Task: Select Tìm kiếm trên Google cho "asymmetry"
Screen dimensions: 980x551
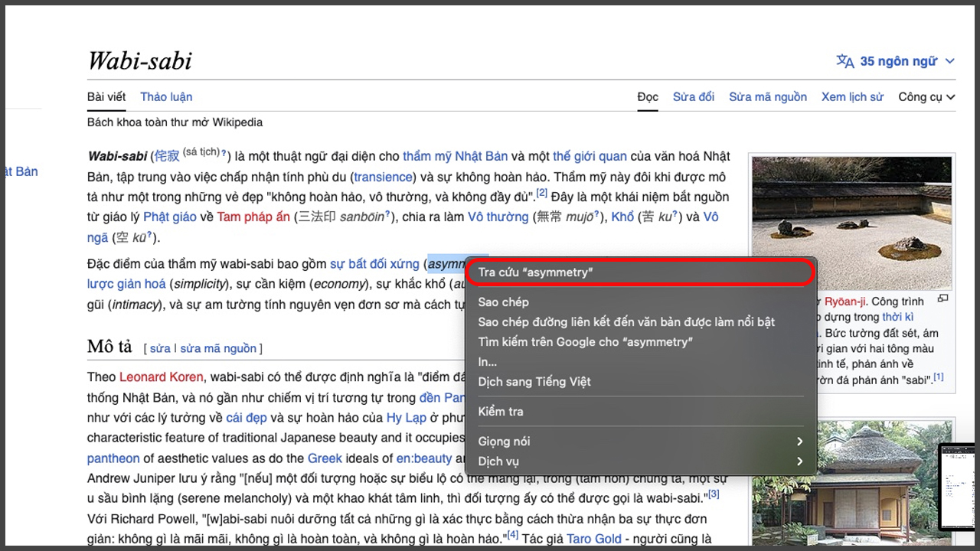Action: tap(642, 342)
